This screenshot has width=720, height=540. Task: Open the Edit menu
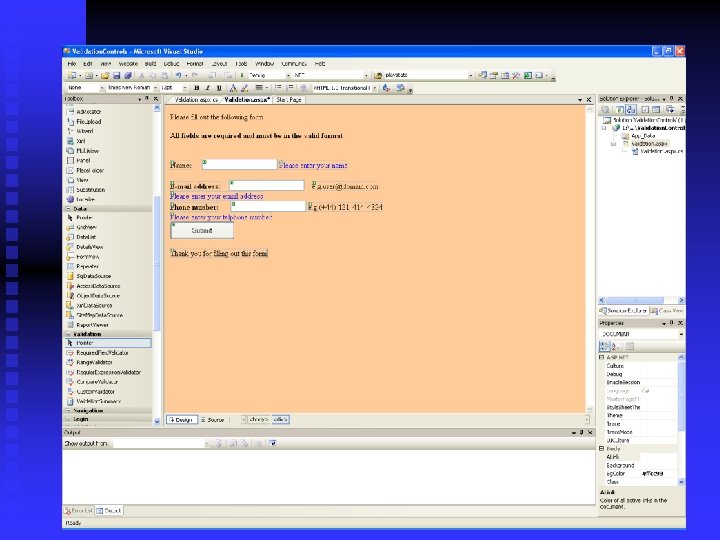pyautogui.click(x=88, y=64)
